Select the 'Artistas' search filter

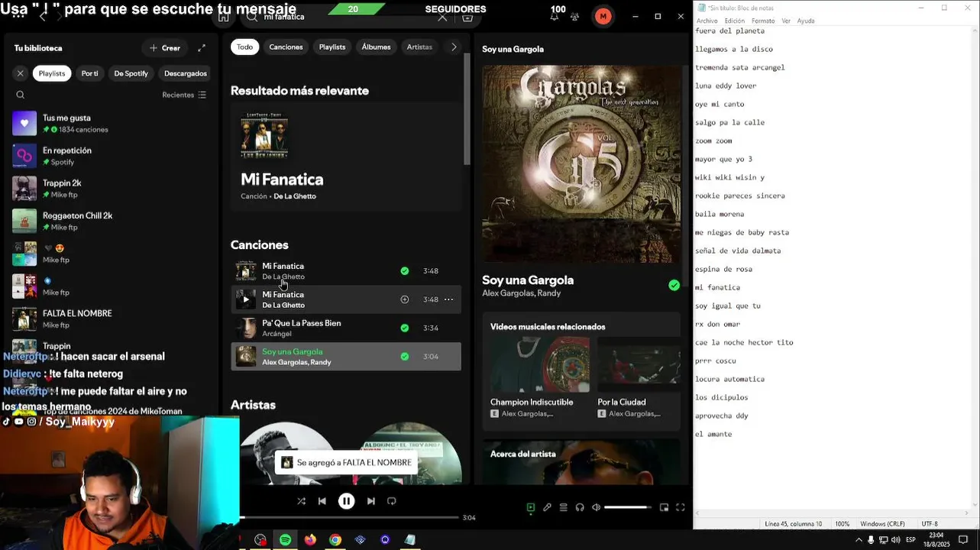click(419, 47)
